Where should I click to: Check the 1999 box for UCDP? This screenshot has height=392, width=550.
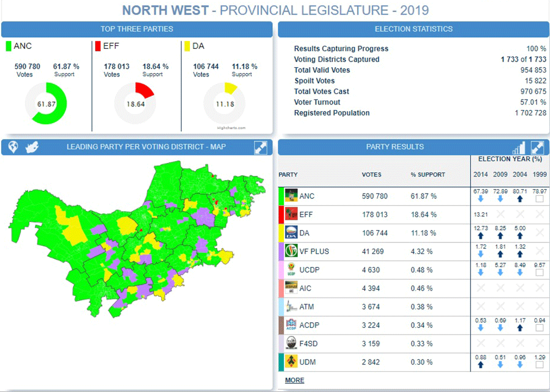pos(539,273)
